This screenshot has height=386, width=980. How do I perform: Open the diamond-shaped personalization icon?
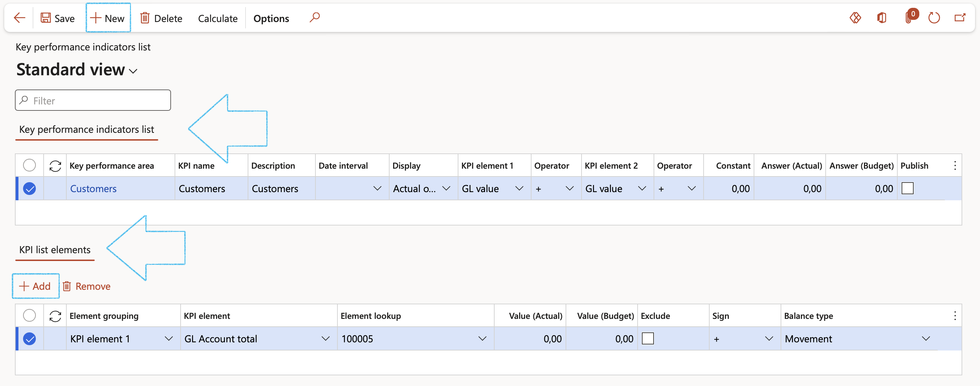pos(855,18)
